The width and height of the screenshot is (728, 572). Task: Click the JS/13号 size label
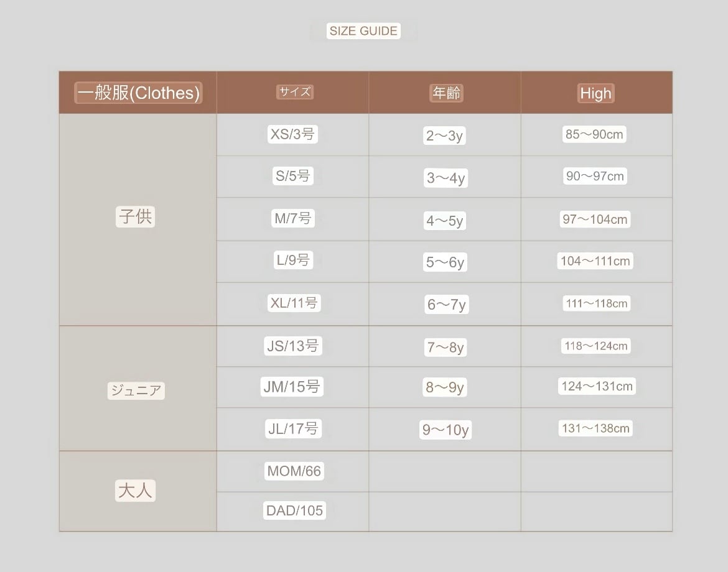click(292, 346)
